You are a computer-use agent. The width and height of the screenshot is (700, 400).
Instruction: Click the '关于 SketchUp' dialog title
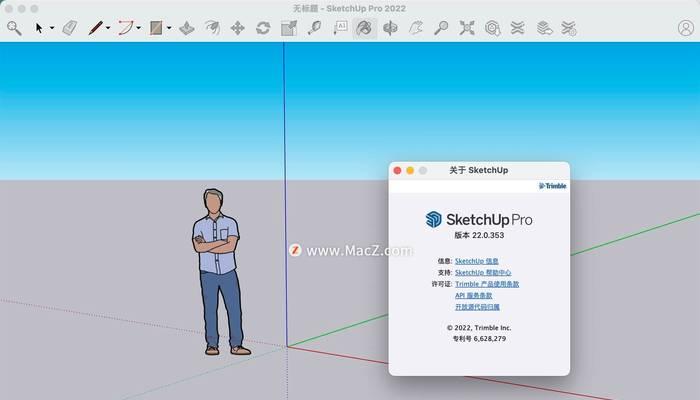tap(479, 170)
